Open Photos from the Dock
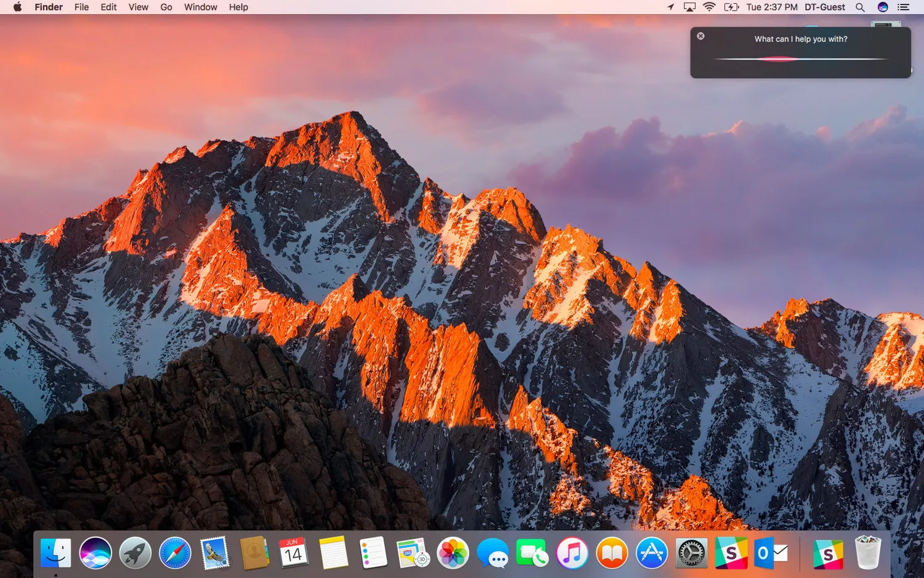This screenshot has width=924, height=578. coord(452,553)
